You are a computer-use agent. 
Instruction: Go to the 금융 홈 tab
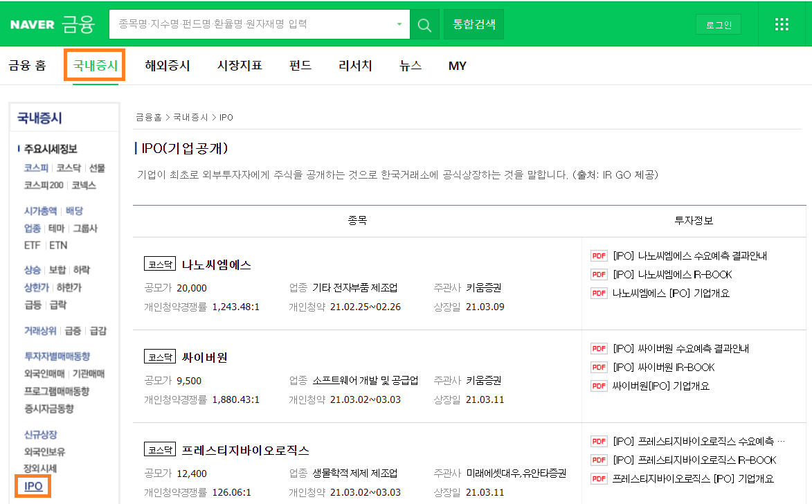28,66
